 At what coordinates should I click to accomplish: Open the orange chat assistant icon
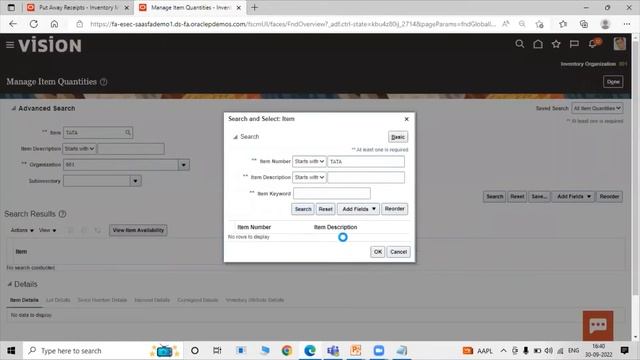pos(598,325)
